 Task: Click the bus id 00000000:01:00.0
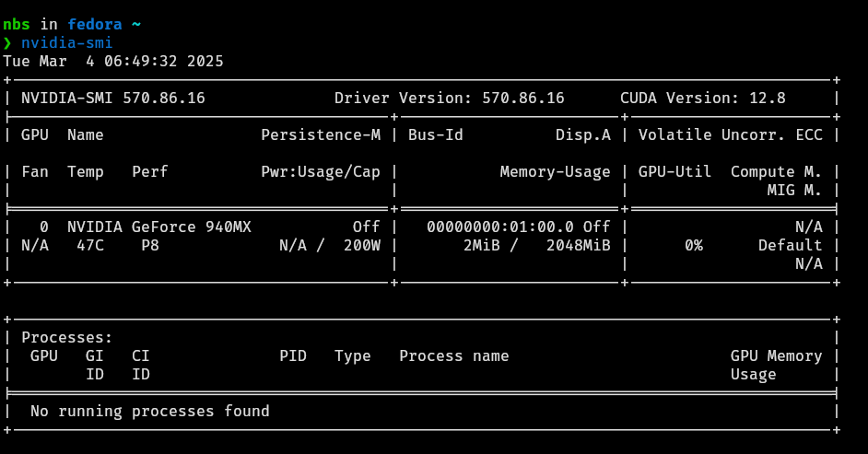(x=500, y=227)
